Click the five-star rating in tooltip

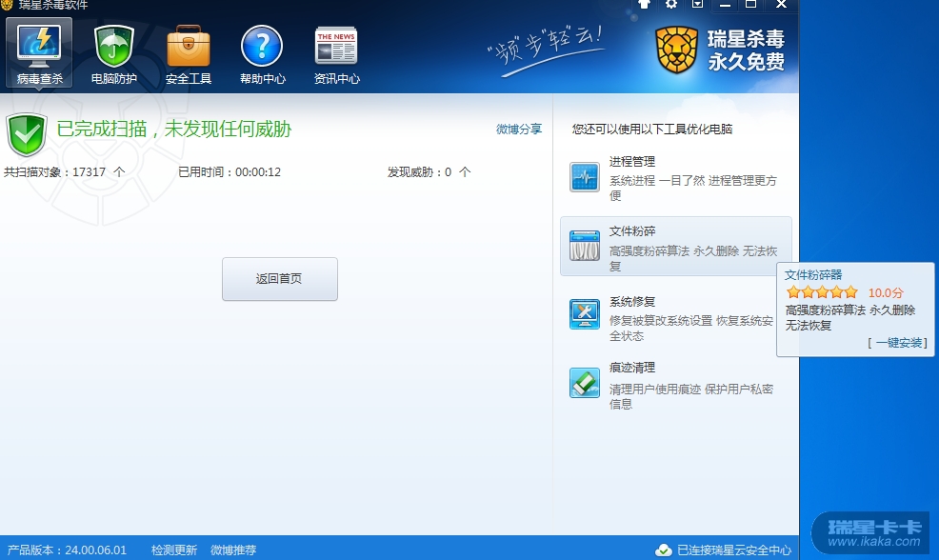click(822, 292)
